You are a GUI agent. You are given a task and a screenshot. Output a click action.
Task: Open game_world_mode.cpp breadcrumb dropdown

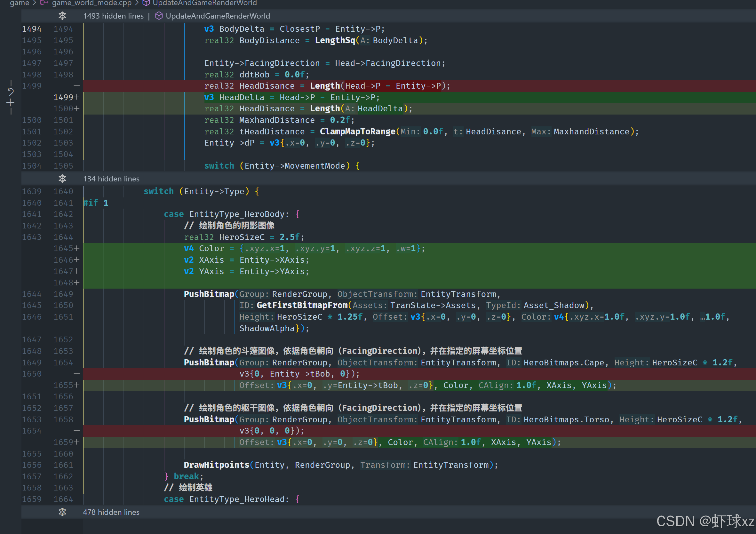coord(92,3)
